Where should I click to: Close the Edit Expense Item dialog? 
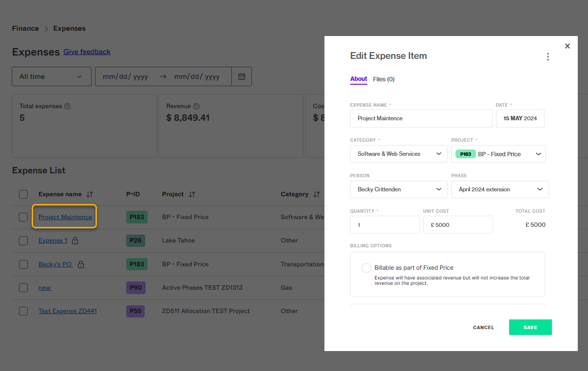567,46
